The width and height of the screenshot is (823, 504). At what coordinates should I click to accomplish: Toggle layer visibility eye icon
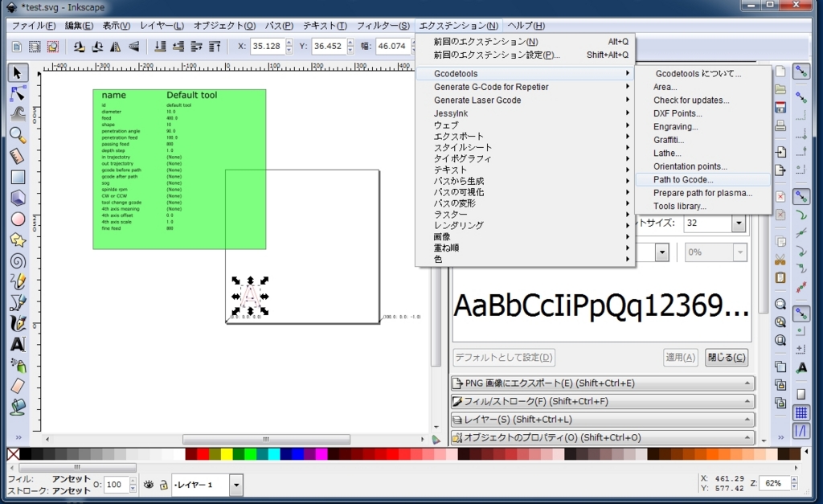(149, 485)
